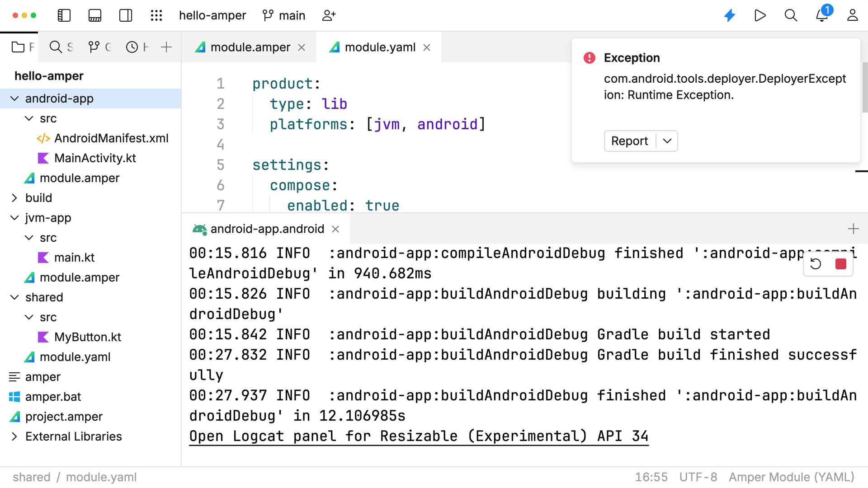Toggle the right sidebar panel
Screen dimensions: 868x488
126,15
